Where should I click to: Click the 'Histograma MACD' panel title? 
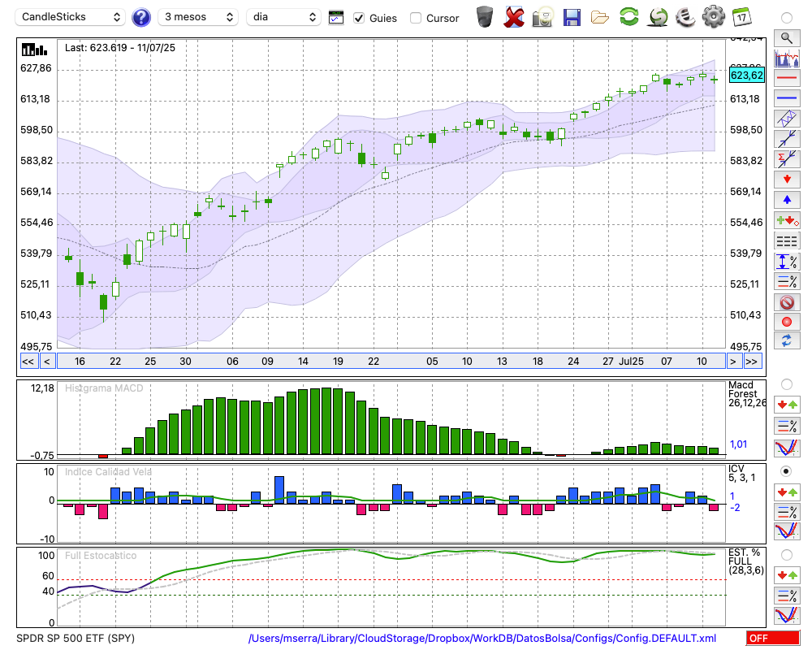pos(104,388)
